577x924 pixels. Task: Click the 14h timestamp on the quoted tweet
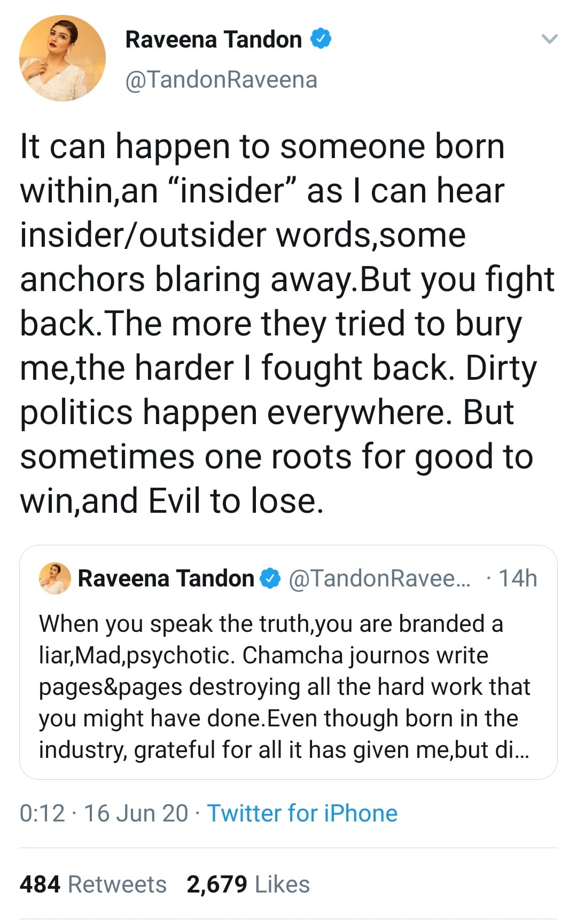[x=517, y=578]
